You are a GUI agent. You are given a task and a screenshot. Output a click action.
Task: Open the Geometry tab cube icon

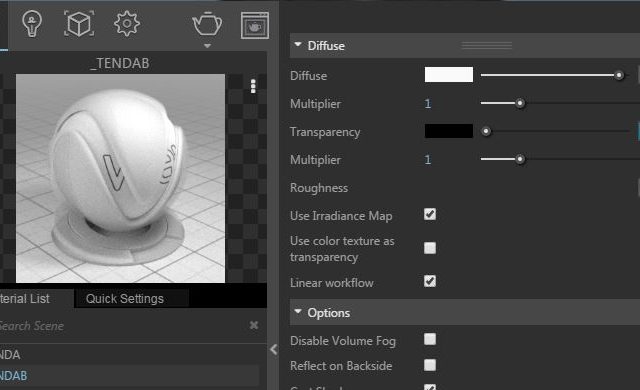coord(79,24)
